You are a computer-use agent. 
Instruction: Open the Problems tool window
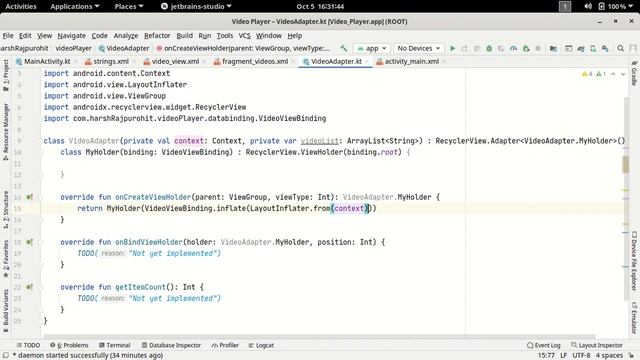click(x=69, y=345)
